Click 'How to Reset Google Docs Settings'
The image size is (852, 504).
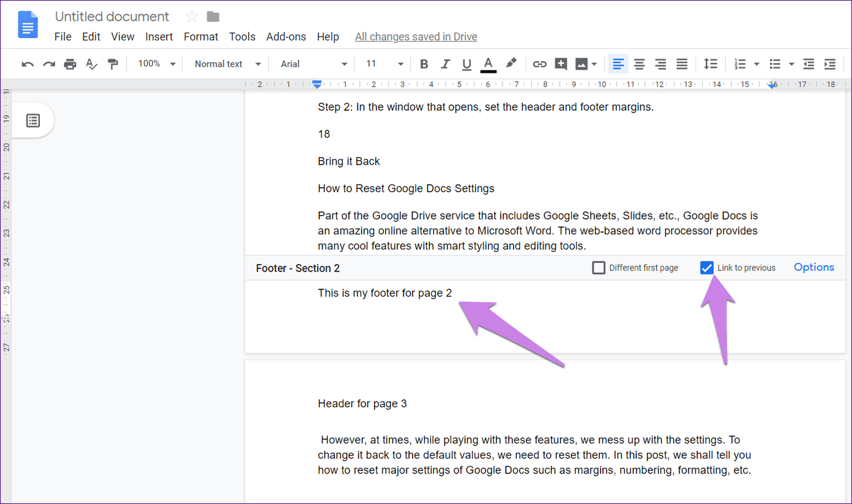click(x=406, y=188)
